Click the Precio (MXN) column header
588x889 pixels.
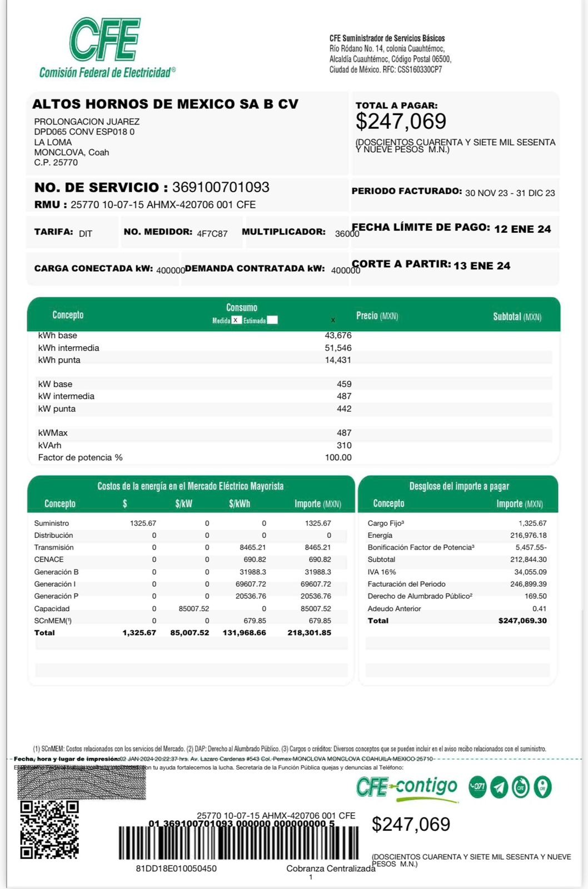[x=377, y=316]
